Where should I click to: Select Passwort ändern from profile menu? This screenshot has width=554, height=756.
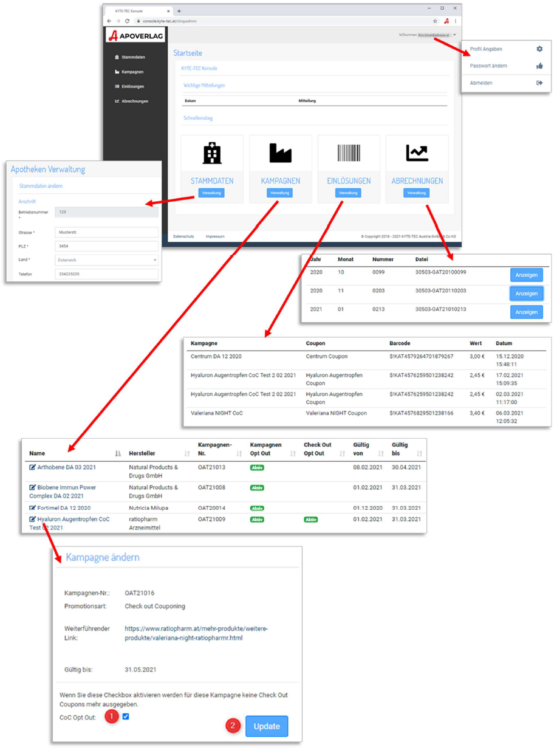click(488, 66)
